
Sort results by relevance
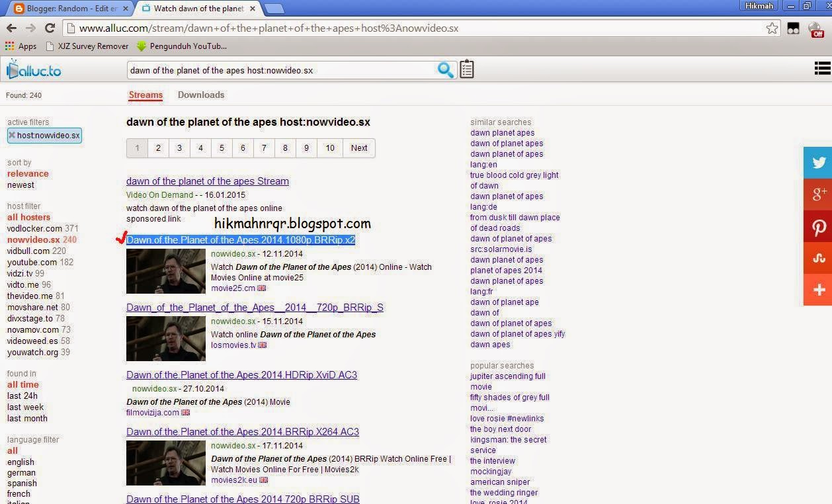[28, 174]
